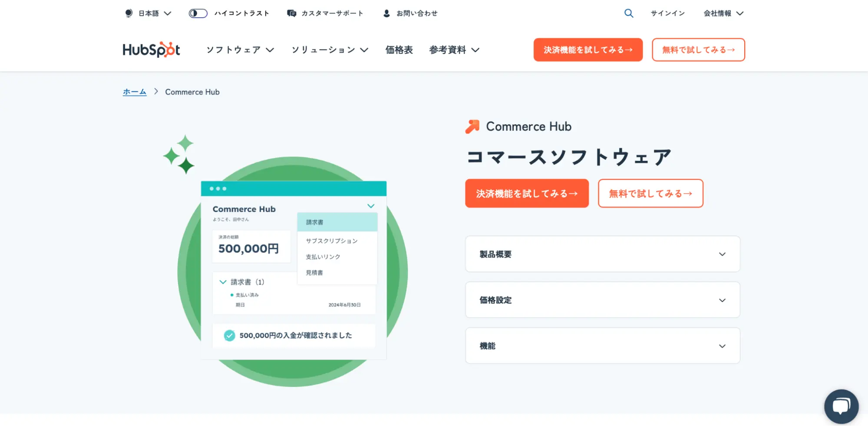Expand the 価格設定 accordion
The height and width of the screenshot is (426, 868).
click(x=603, y=300)
